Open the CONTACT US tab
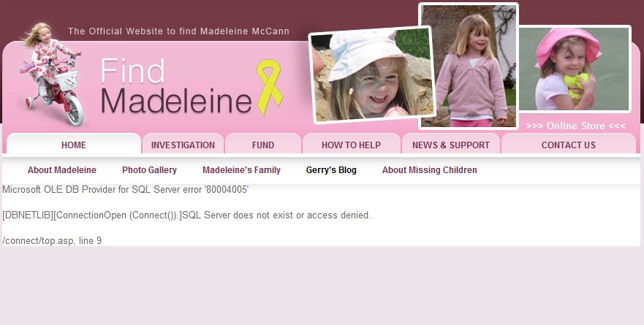 coord(569,145)
